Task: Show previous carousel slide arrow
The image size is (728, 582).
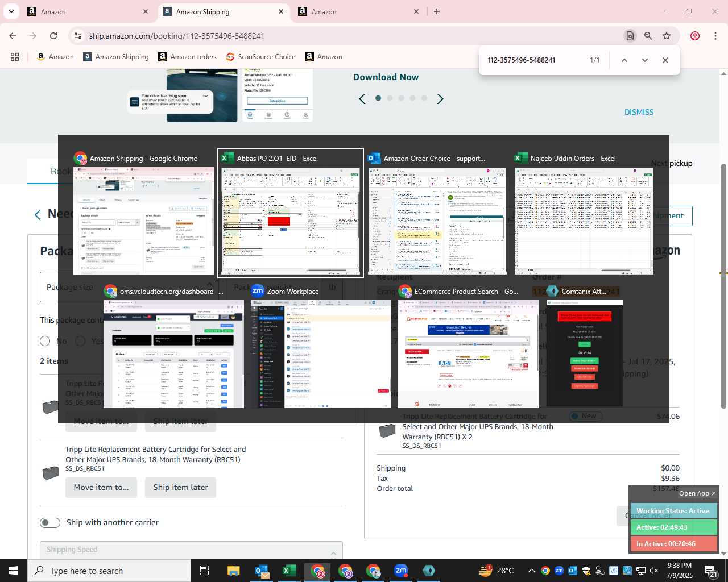Action: point(362,99)
